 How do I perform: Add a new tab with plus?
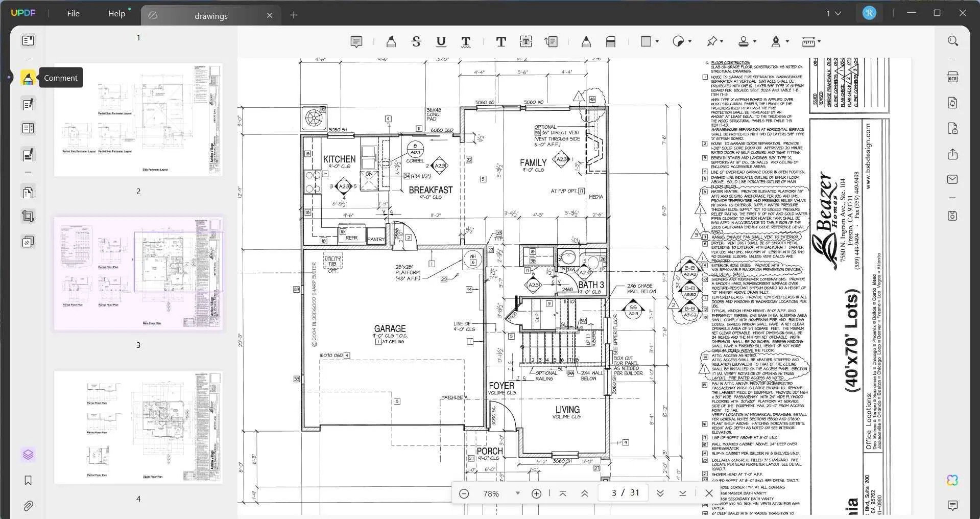click(x=294, y=15)
